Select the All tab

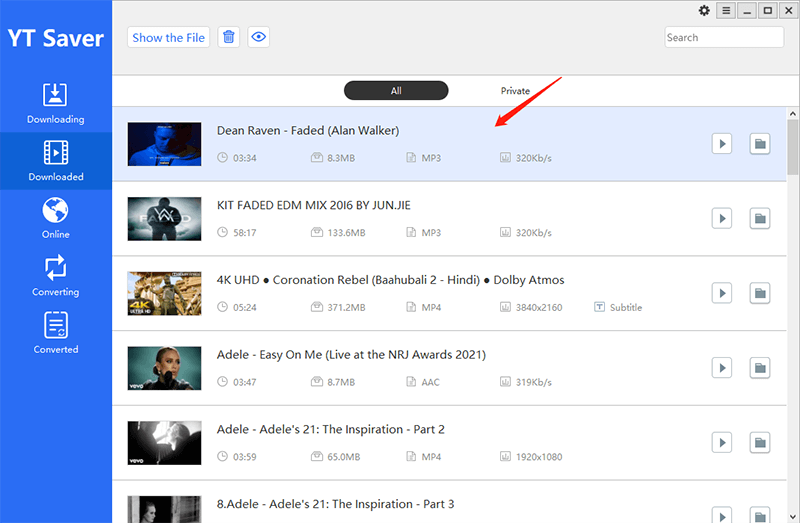(396, 91)
